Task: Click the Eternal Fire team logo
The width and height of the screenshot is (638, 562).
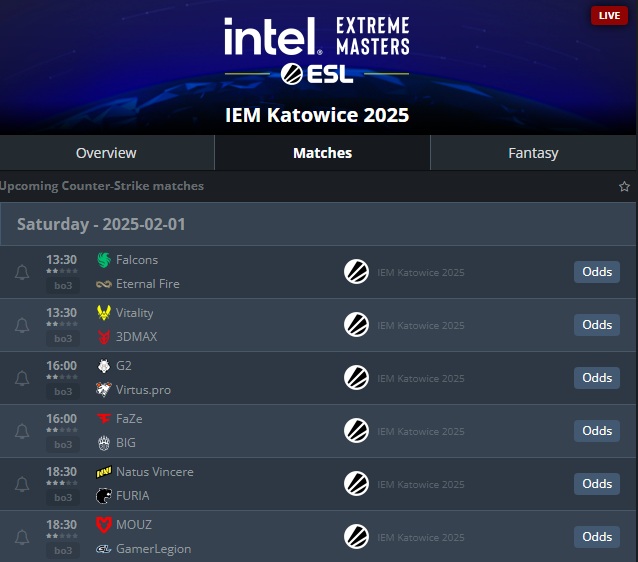Action: click(x=104, y=284)
